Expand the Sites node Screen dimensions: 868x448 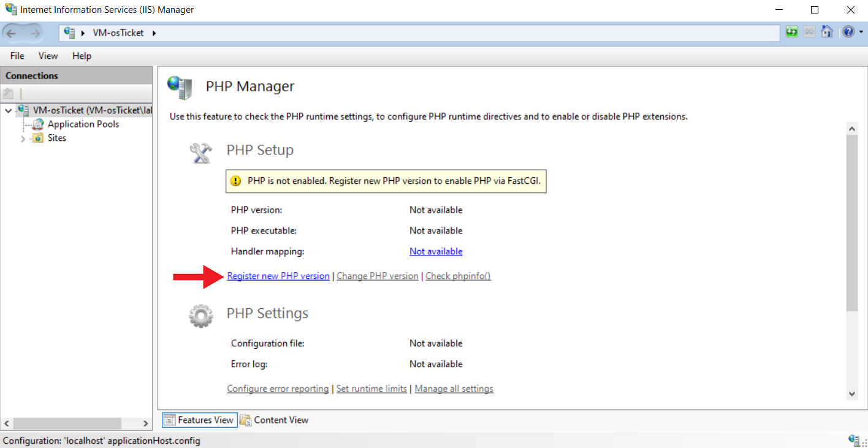pyautogui.click(x=23, y=139)
